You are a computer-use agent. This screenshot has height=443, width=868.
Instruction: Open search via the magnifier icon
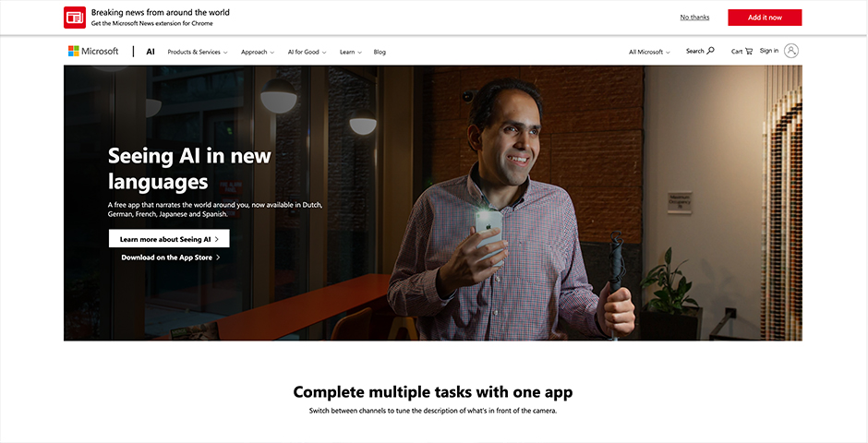pyautogui.click(x=711, y=51)
